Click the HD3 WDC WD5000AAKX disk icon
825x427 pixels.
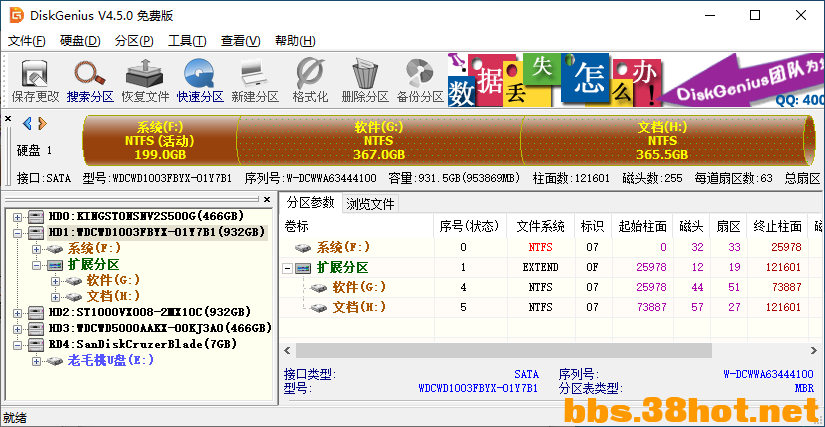pyautogui.click(x=36, y=329)
